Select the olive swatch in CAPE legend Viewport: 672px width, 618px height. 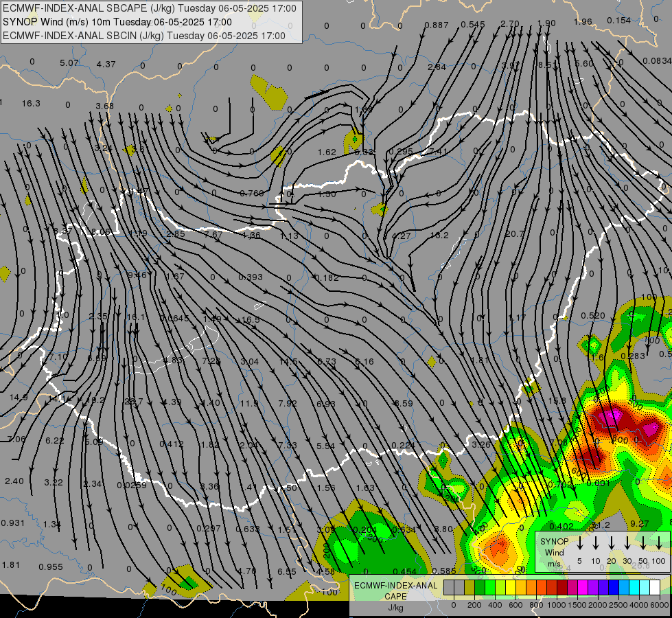470,588
